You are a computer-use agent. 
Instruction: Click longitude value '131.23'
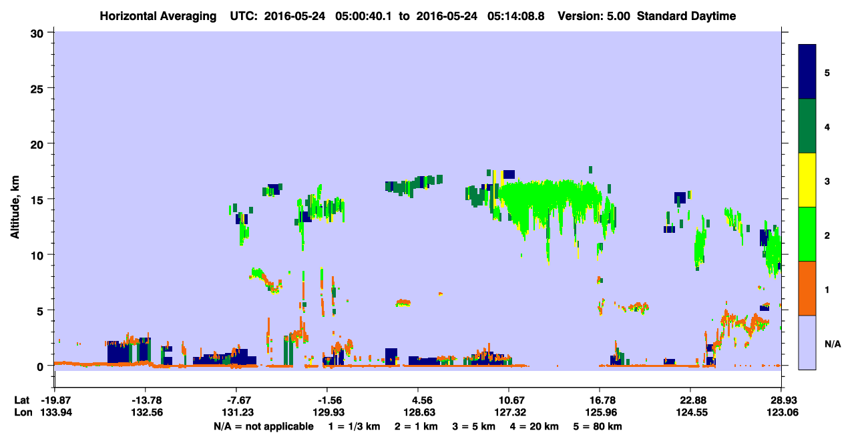[236, 412]
